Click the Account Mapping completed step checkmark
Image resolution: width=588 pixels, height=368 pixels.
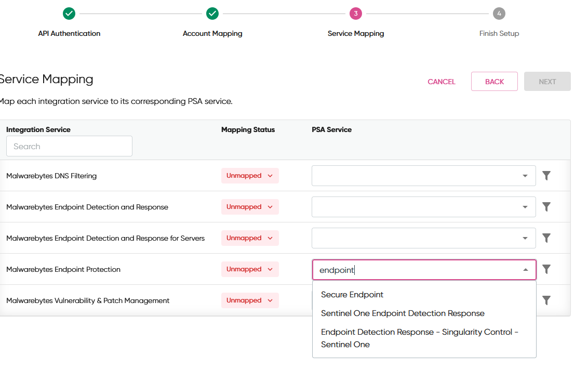(x=212, y=14)
